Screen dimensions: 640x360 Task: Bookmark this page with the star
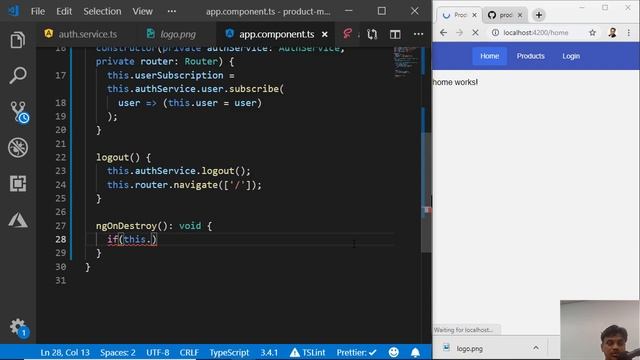click(592, 33)
